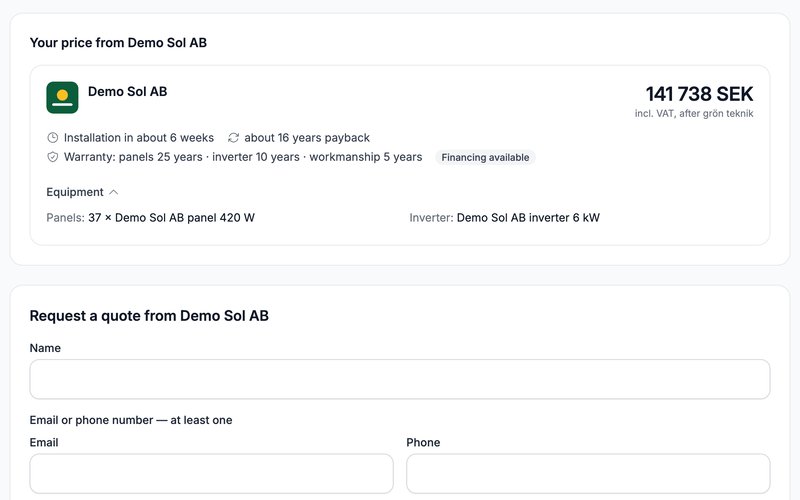Click the warranty details text
This screenshot has width=800, height=500.
[x=243, y=157]
